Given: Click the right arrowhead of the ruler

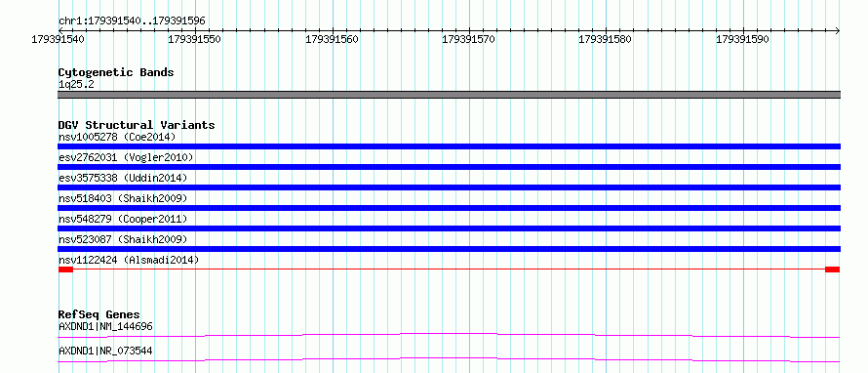Looking at the screenshot, I should click(837, 30).
